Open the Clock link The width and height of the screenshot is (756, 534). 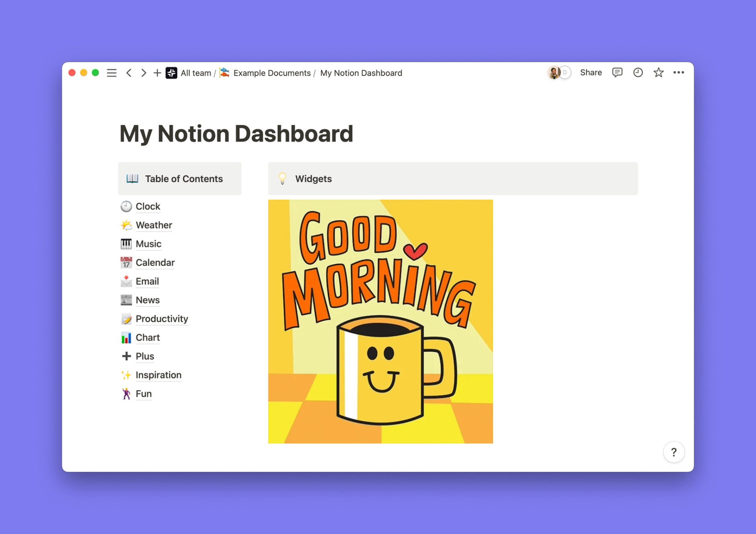(x=148, y=206)
